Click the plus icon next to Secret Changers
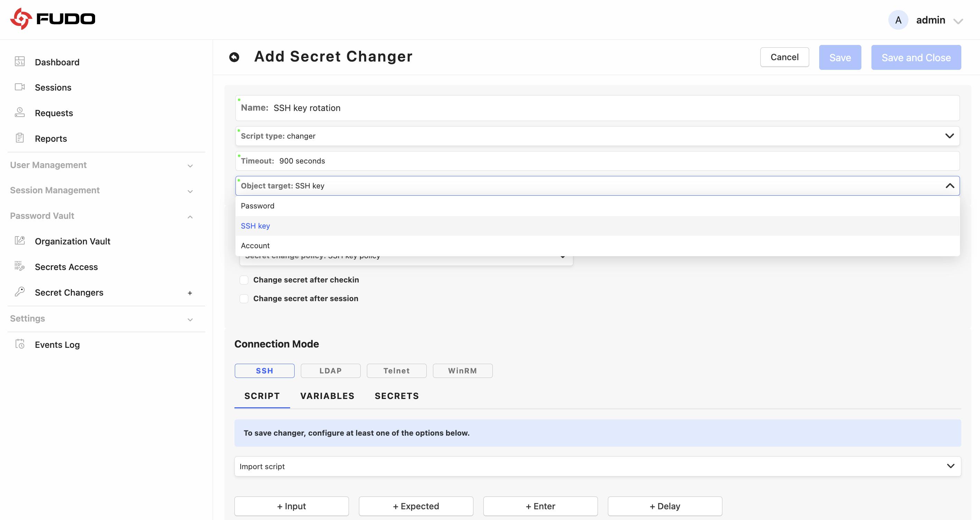980x520 pixels. 190,293
